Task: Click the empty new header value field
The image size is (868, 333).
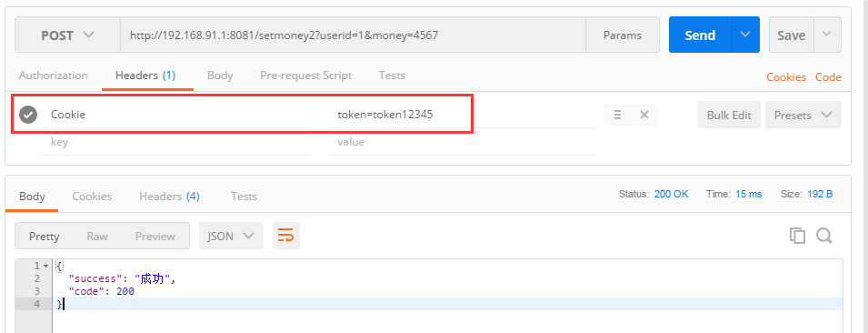Action: coord(464,142)
